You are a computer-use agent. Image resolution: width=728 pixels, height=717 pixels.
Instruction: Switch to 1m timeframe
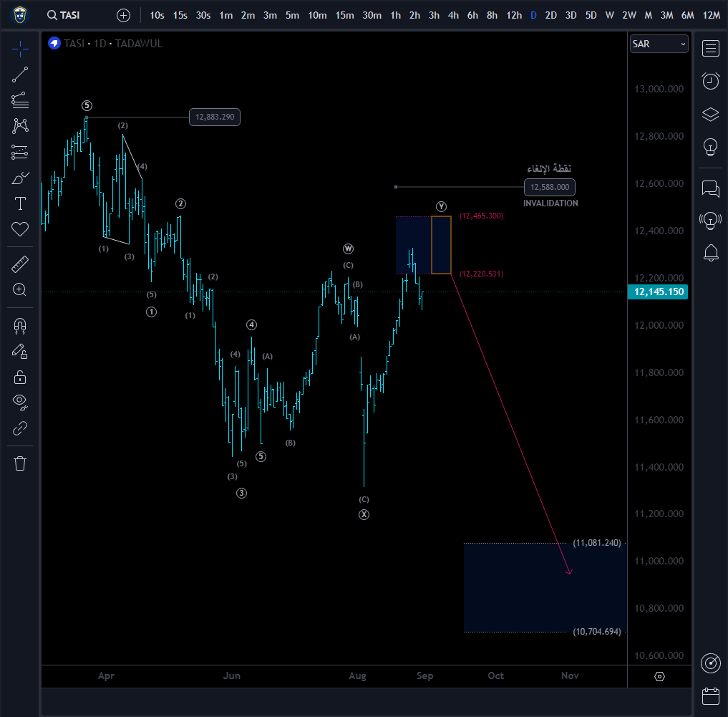click(x=226, y=15)
